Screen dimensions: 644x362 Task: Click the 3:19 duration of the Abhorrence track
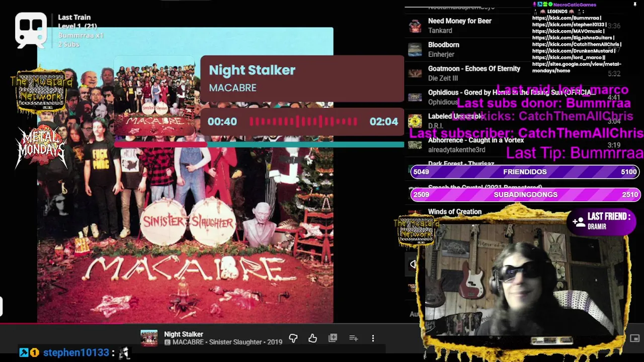[x=614, y=145]
